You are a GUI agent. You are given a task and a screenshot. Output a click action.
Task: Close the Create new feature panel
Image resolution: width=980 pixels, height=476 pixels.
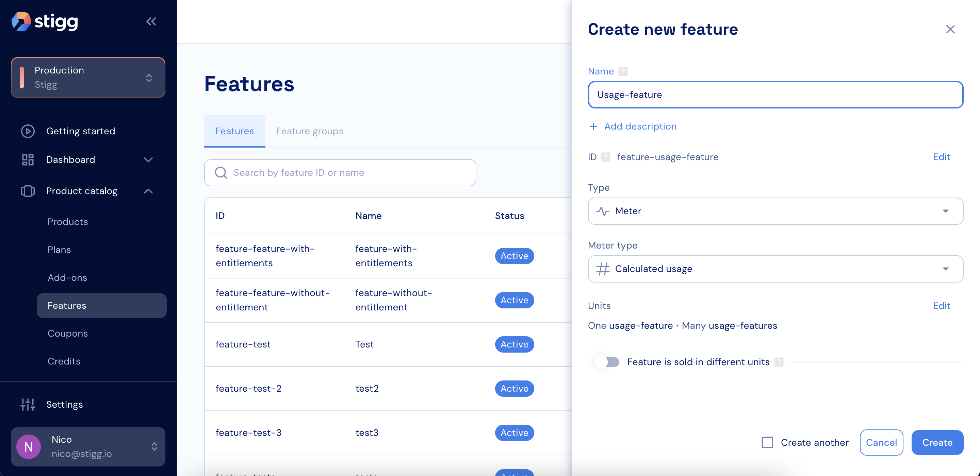click(950, 29)
